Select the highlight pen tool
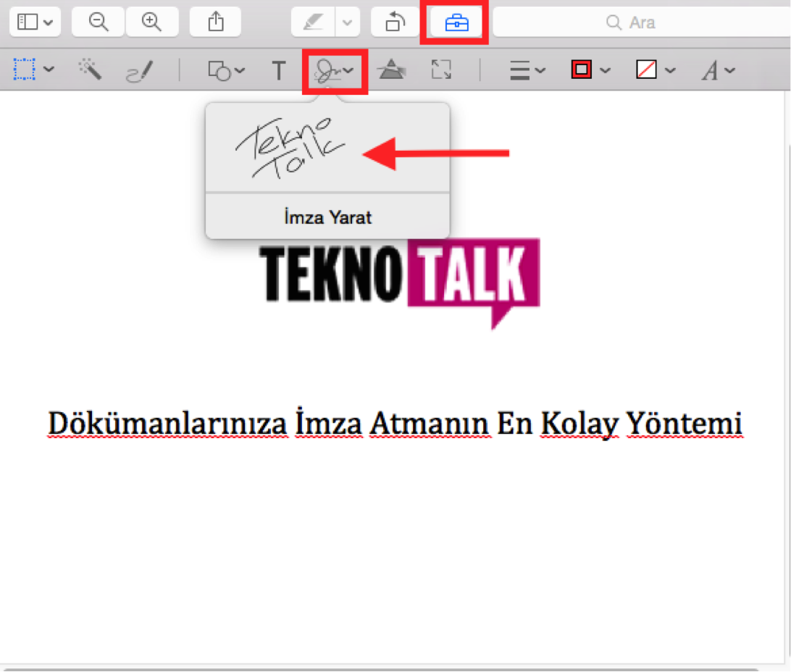The image size is (791, 672). click(x=313, y=22)
